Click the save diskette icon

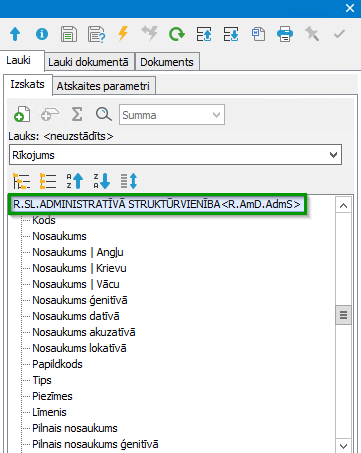coord(69,34)
